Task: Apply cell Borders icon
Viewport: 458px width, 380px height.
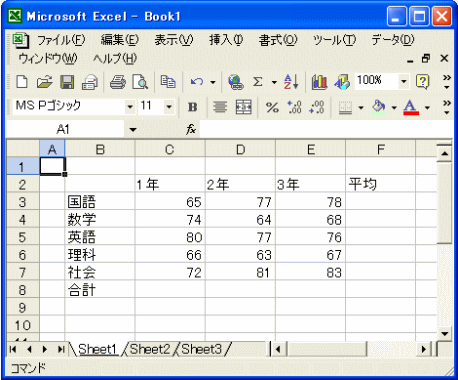Action: (x=345, y=107)
